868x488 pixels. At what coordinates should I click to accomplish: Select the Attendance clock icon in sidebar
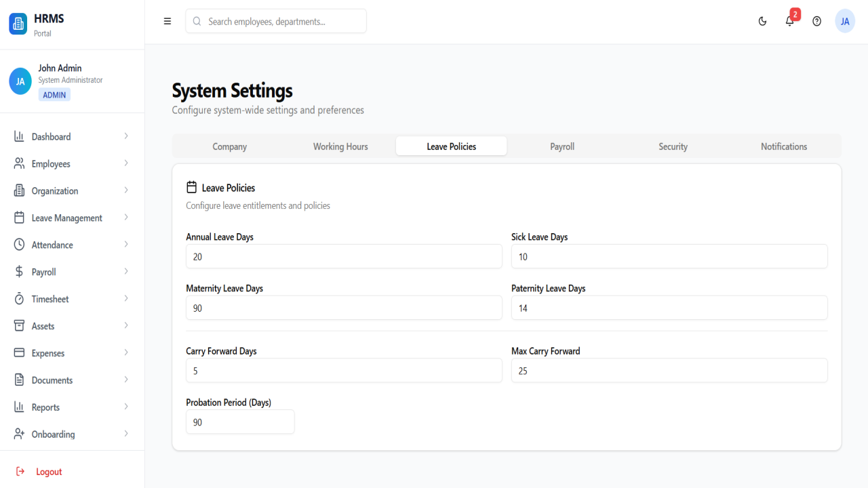19,245
